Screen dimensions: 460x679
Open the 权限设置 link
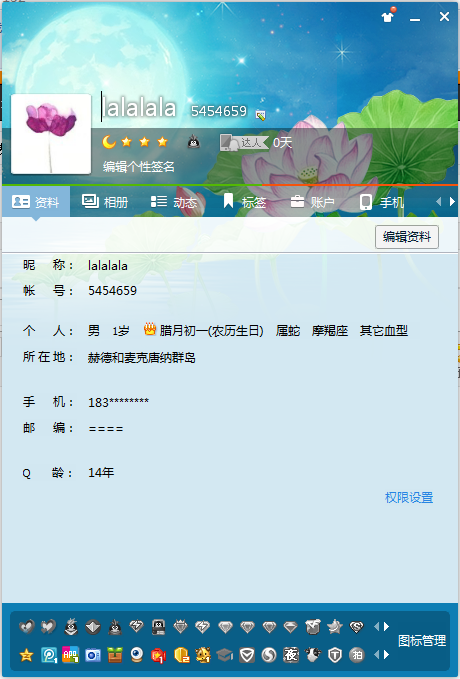coord(409,498)
